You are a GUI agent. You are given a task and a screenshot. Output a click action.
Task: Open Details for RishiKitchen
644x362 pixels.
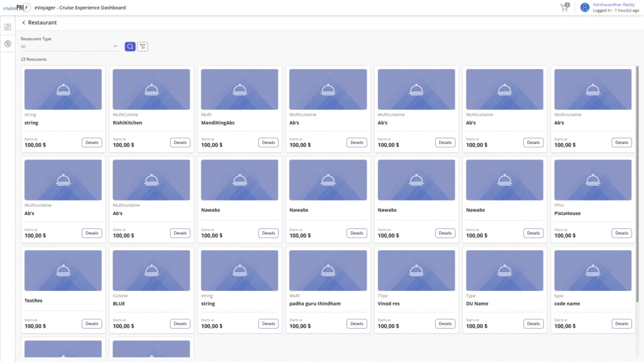[180, 143]
